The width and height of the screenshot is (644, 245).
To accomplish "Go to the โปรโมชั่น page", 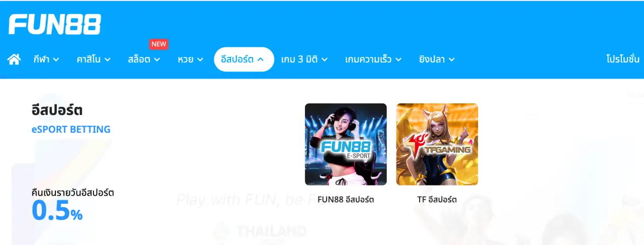I will 623,59.
